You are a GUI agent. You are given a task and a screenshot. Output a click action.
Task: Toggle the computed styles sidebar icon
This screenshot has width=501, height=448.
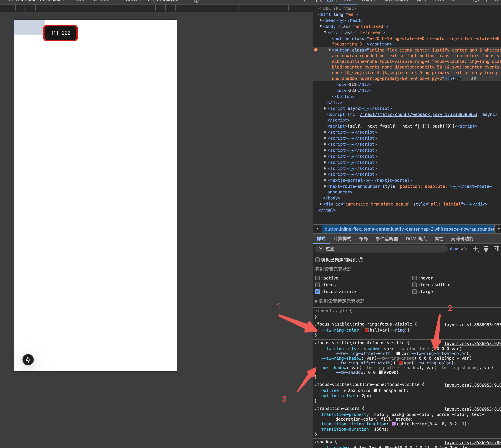pos(496,249)
